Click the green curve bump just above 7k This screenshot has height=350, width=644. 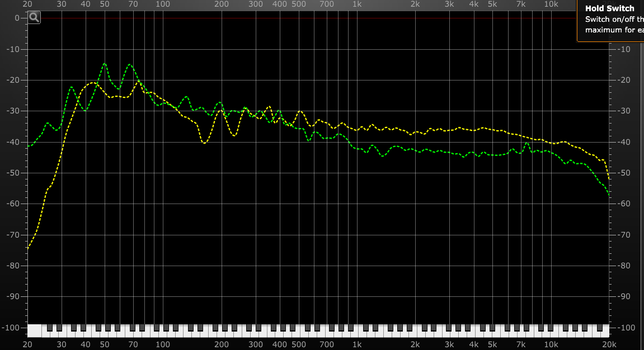point(527,143)
